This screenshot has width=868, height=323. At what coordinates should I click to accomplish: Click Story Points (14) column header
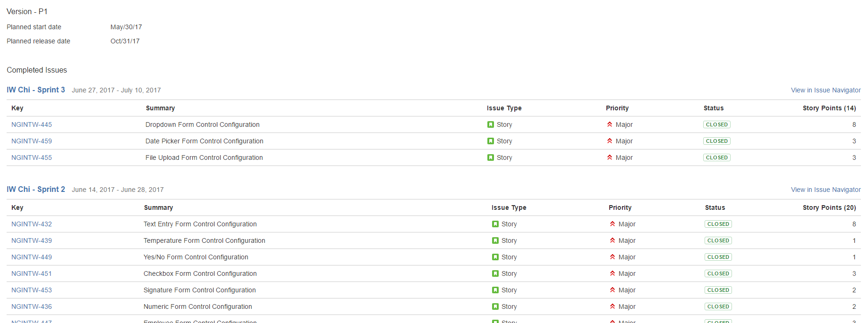829,108
